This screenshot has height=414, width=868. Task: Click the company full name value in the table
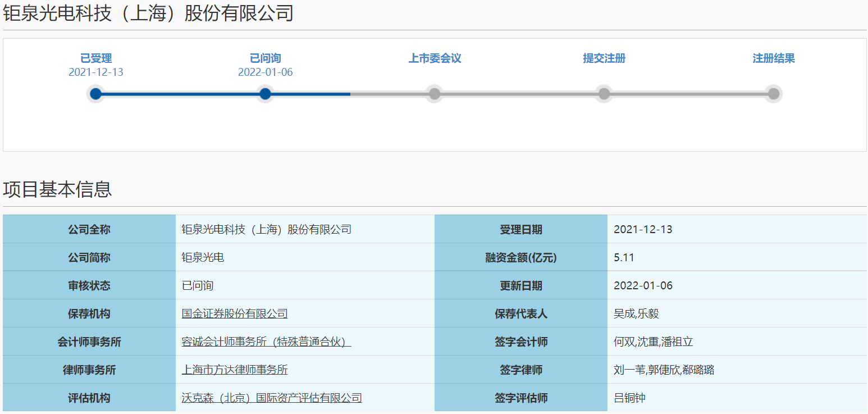(266, 229)
